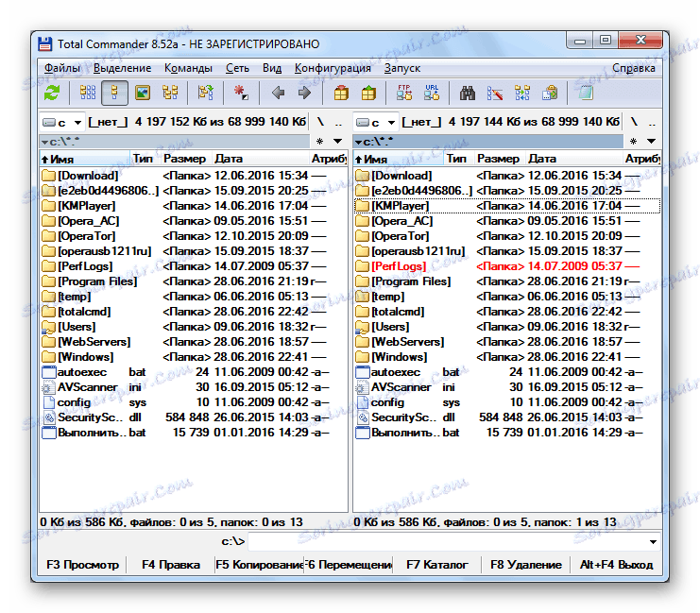Viewport: 700px width, 613px height.
Task: Sort the right panel by Дата column
Action: (x=573, y=159)
